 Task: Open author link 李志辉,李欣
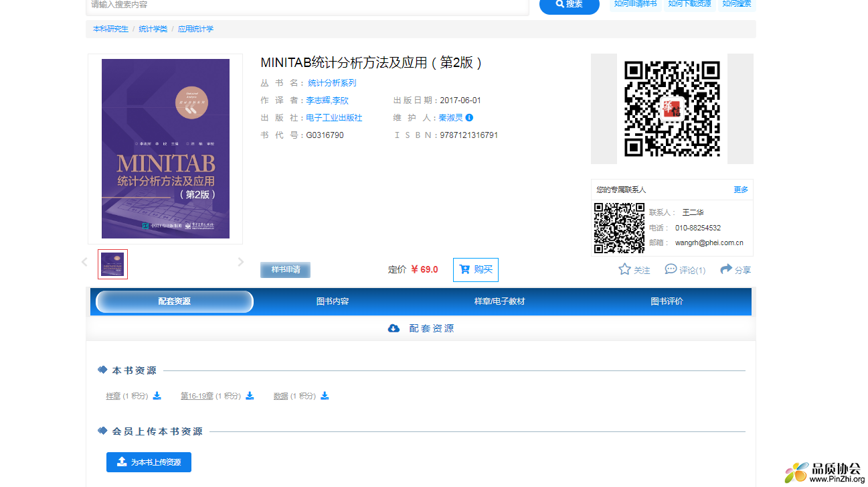coord(327,100)
